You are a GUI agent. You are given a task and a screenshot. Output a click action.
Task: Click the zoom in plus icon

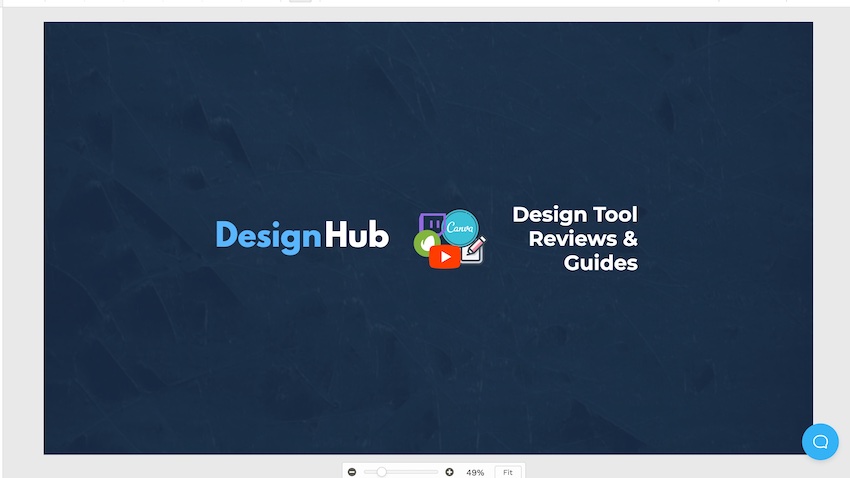point(449,472)
